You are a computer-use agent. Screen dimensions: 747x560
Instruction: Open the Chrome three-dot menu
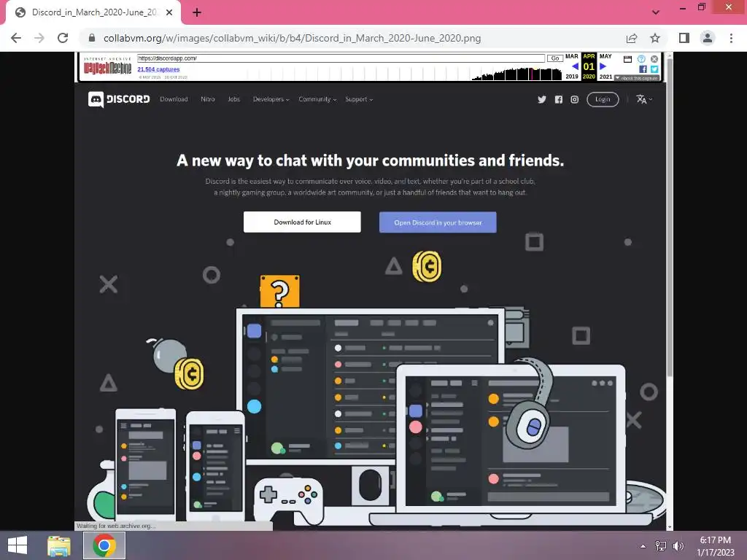coord(731,38)
